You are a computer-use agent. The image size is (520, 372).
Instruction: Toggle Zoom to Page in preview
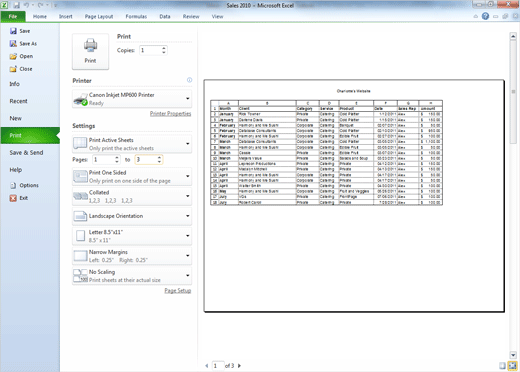pyautogui.click(x=512, y=366)
